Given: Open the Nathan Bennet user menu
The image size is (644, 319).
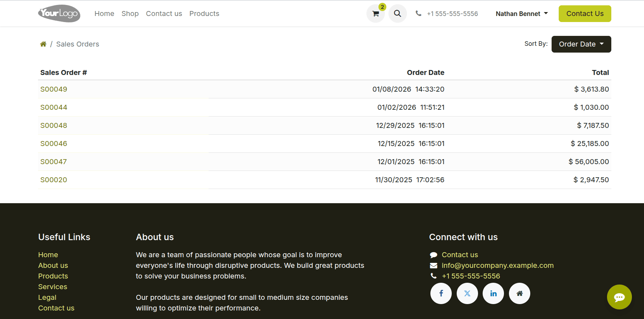Looking at the screenshot, I should coord(521,14).
